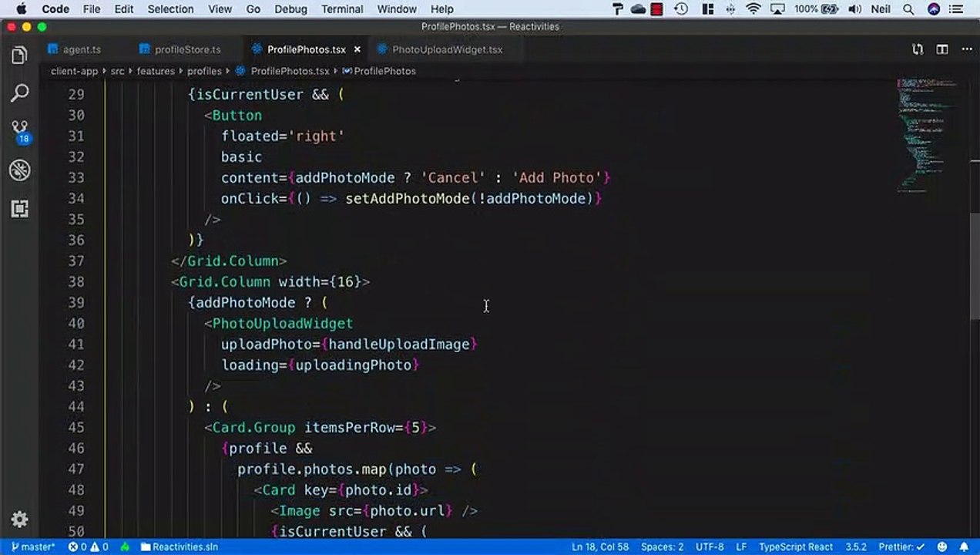This screenshot has width=980, height=555.
Task: Click the minimap code overview
Action: coord(928,135)
